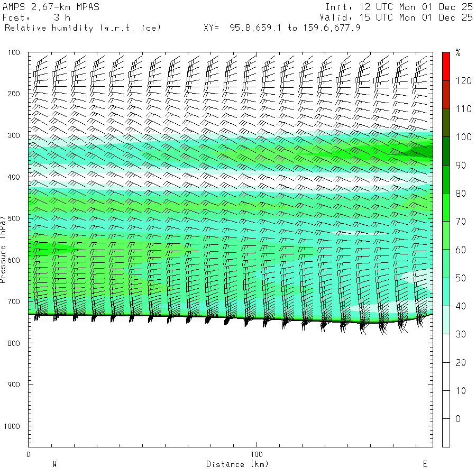Click the 'Relative humidity (w.r.t. ice)' label

click(83, 28)
